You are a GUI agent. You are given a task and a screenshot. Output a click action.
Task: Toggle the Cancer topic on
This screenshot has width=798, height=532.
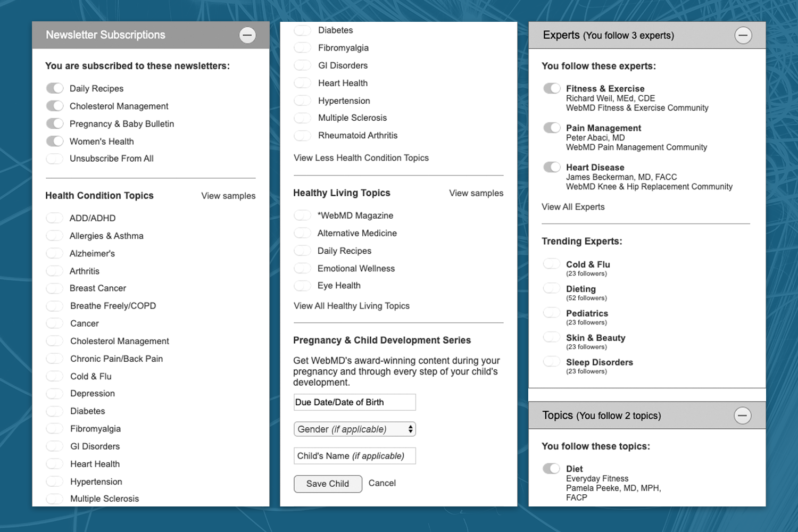(55, 323)
